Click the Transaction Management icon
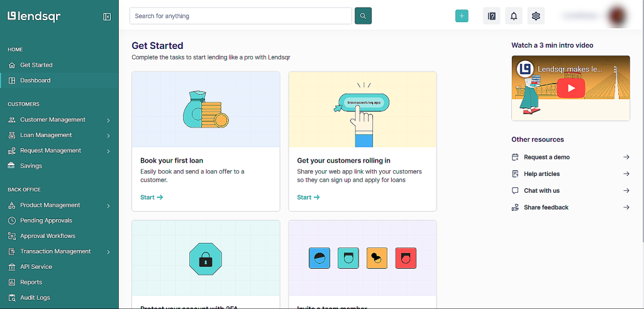Image resolution: width=644 pixels, height=309 pixels. [12, 251]
